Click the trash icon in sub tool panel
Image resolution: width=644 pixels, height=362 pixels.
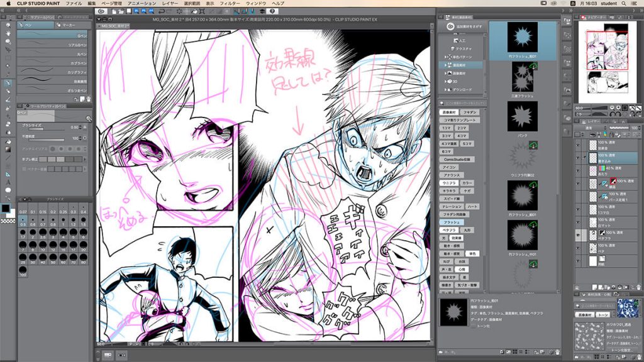click(88, 99)
